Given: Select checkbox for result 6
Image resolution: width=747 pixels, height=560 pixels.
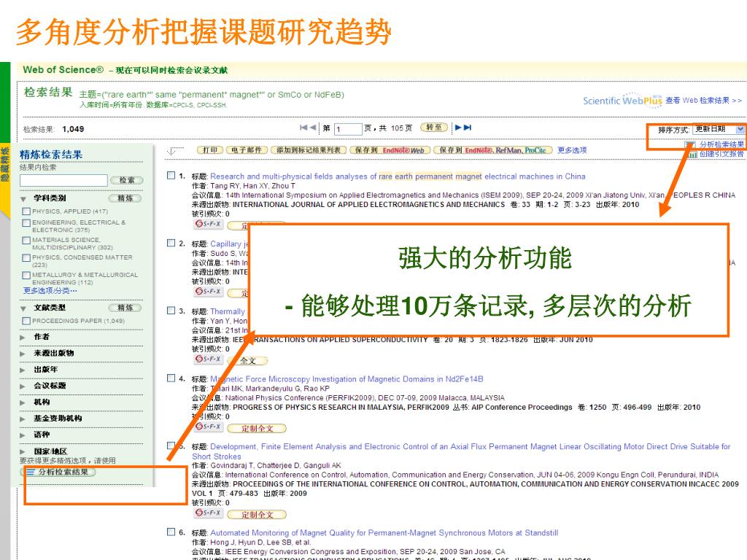Looking at the screenshot, I should pos(171,532).
